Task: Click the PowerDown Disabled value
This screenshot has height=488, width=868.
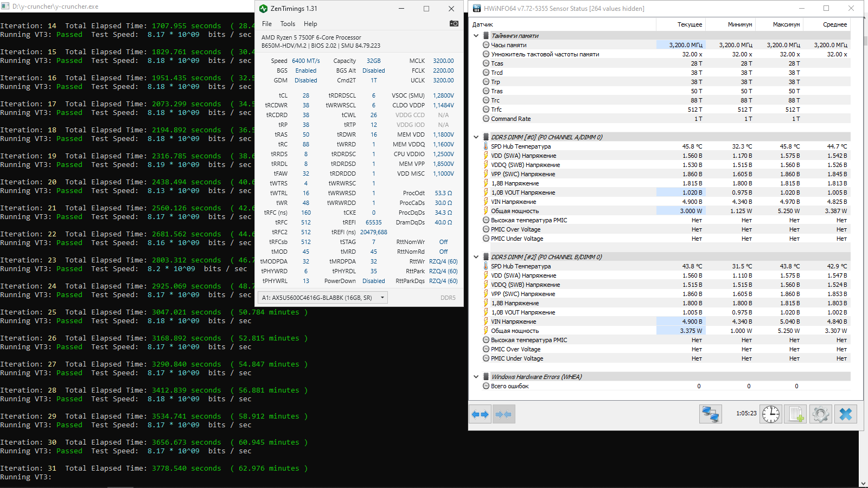Action: click(x=374, y=281)
